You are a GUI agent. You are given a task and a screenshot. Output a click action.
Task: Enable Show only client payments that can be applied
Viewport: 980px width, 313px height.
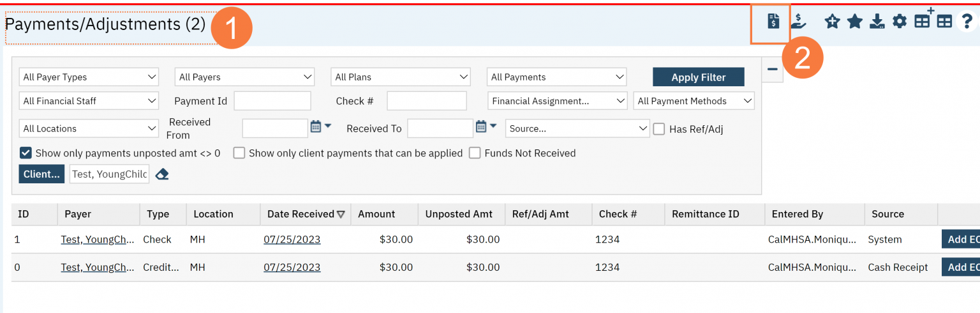pyautogui.click(x=239, y=153)
